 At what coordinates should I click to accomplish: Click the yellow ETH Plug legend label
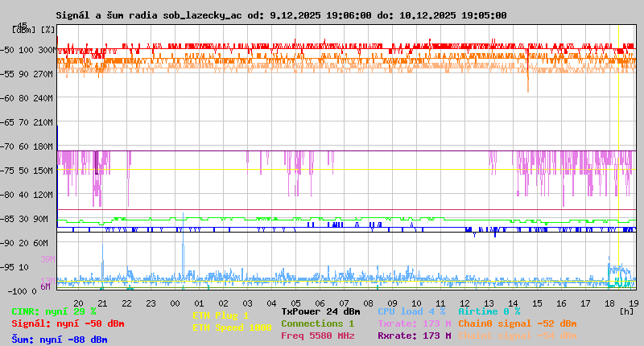point(221,315)
